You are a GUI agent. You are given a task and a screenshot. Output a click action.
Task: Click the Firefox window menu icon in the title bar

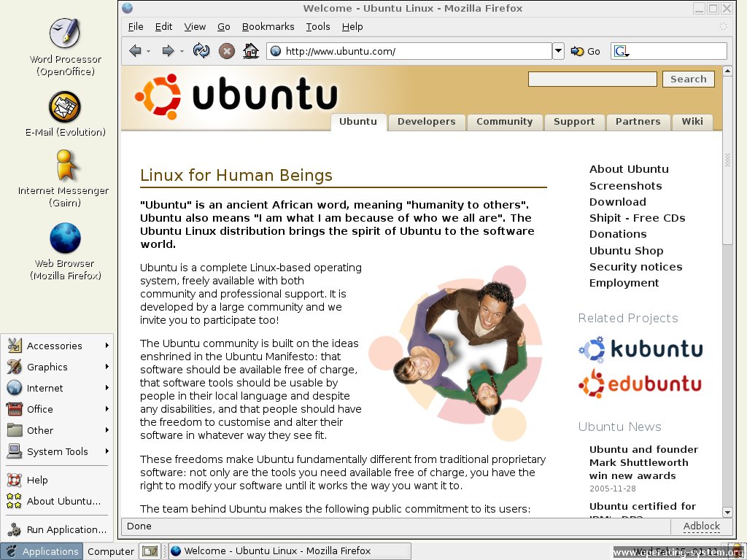tap(127, 8)
